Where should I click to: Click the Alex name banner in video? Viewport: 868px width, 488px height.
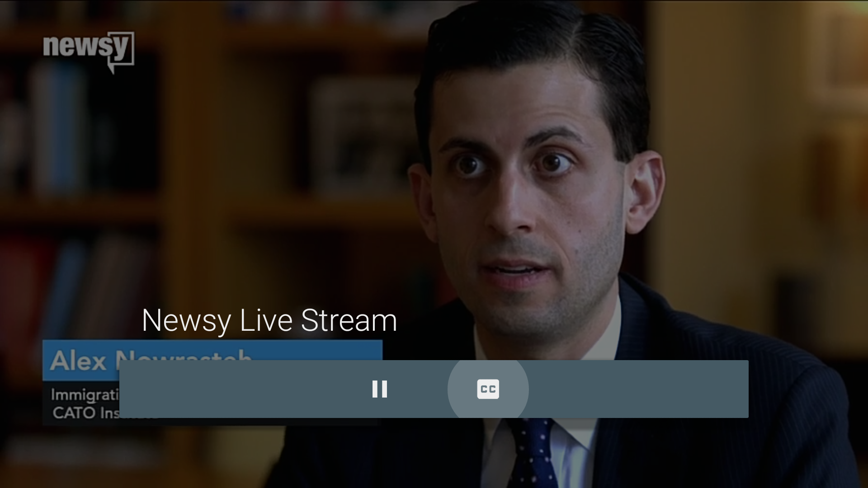(x=78, y=360)
